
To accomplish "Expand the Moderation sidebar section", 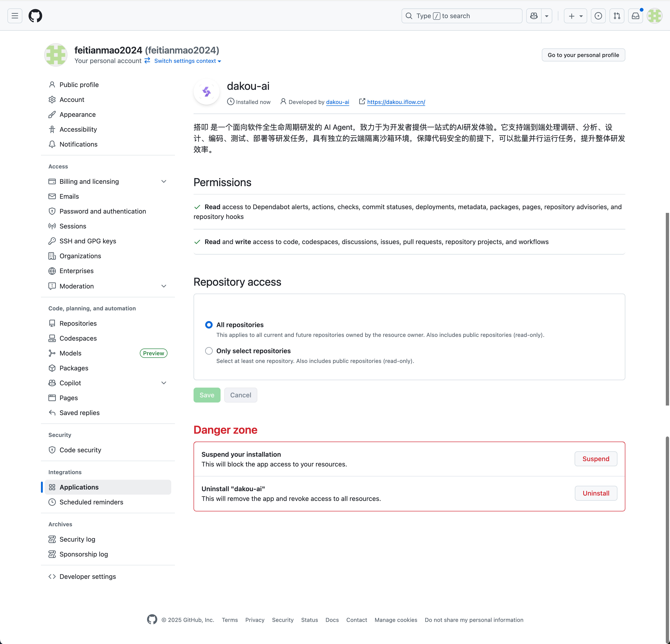I will [x=164, y=286].
